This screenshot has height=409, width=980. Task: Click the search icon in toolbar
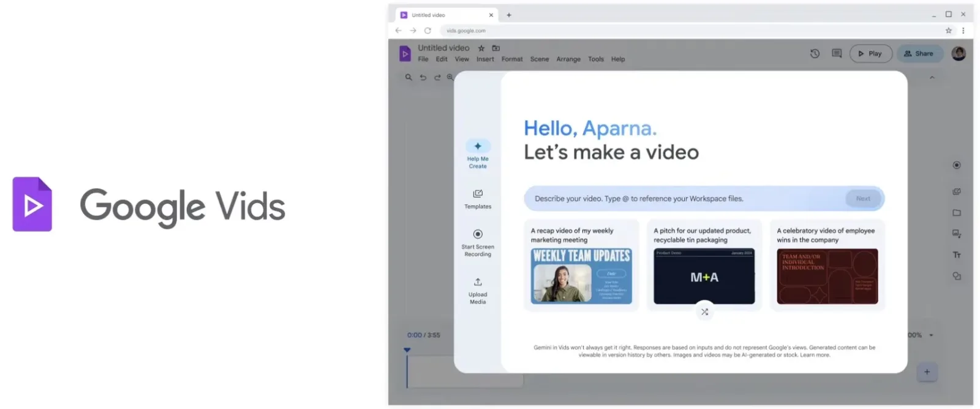[x=409, y=77]
